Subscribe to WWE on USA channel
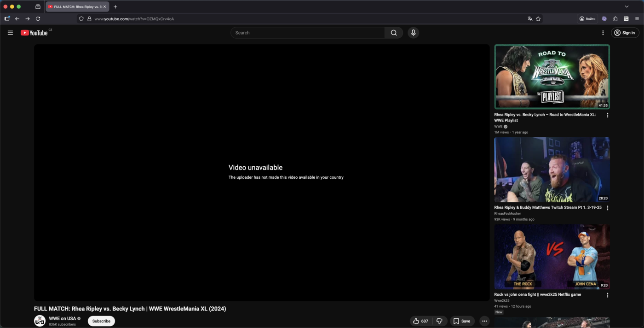Viewport: 644px width, 328px height. pos(101,321)
